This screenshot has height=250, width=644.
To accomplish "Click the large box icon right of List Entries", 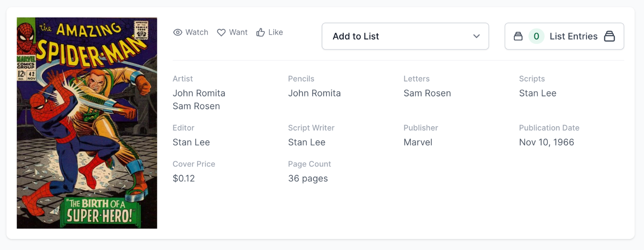I will pos(609,36).
